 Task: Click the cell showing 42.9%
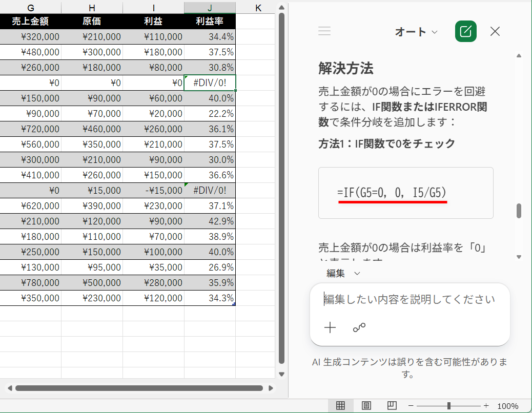click(x=210, y=221)
